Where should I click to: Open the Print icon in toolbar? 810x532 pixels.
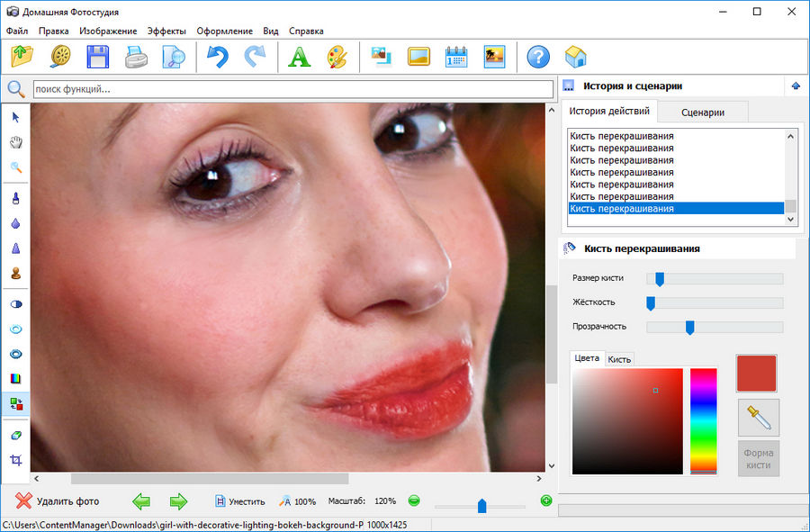135,58
